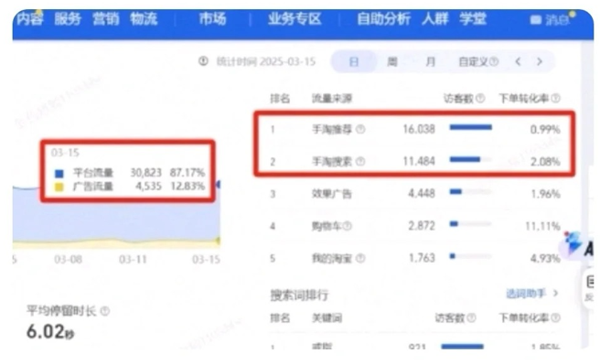Click help icon next to 手淘搜索

pyautogui.click(x=360, y=162)
